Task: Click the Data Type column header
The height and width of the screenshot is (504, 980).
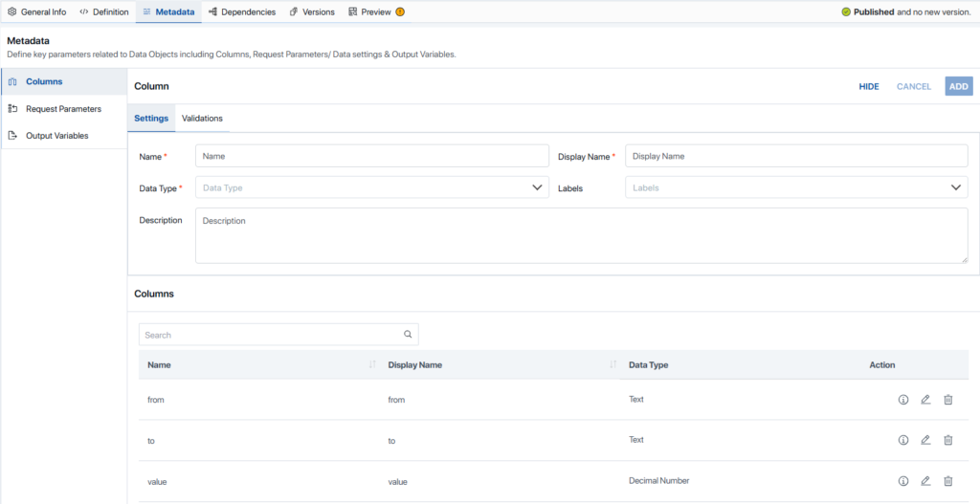Action: [x=648, y=364]
